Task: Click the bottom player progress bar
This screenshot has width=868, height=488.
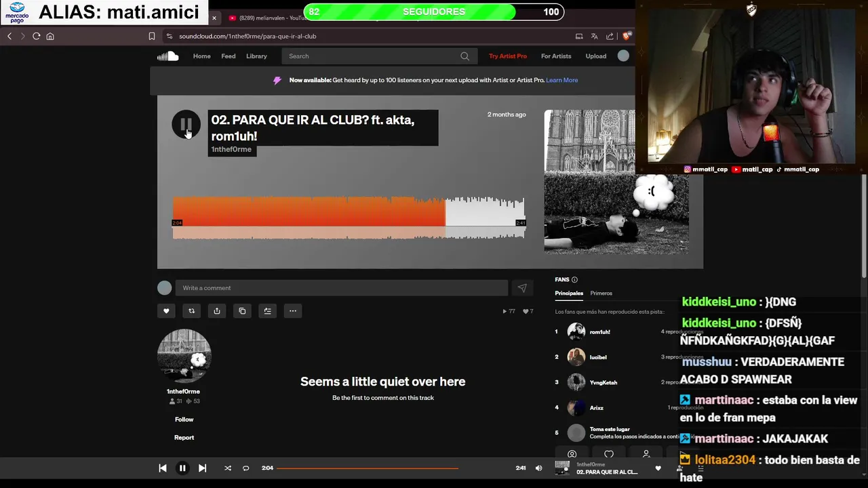Action: 368,468
